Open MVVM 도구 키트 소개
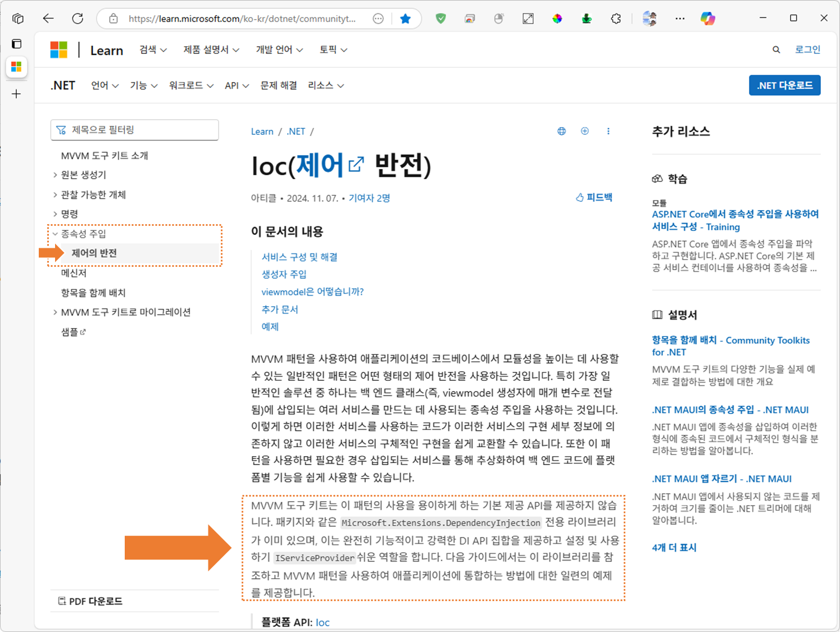The height and width of the screenshot is (632, 840). 105,156
